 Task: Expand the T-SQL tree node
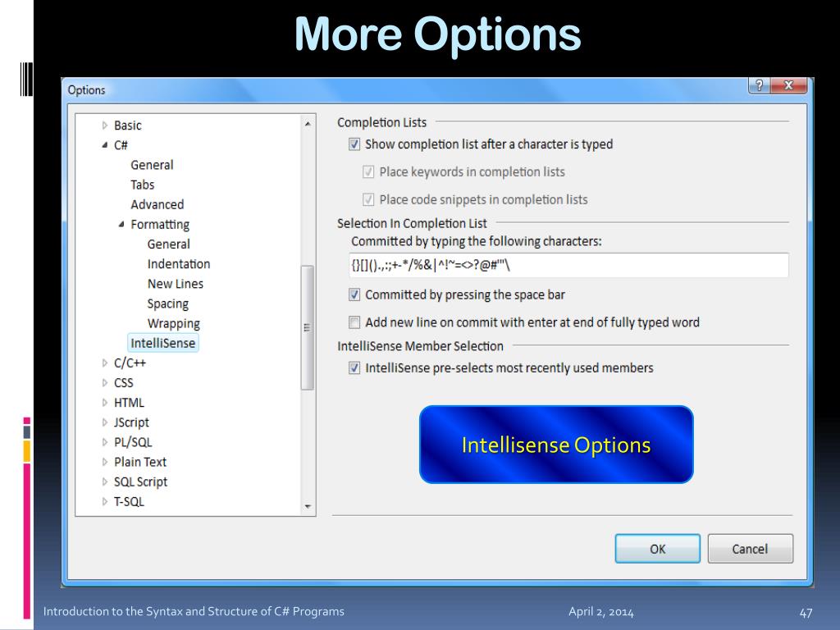104,502
